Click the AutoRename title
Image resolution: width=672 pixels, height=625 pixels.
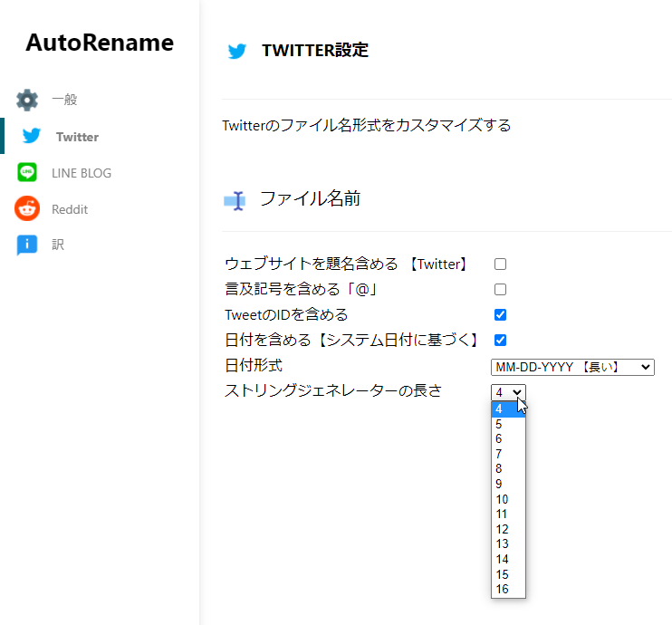tap(100, 43)
